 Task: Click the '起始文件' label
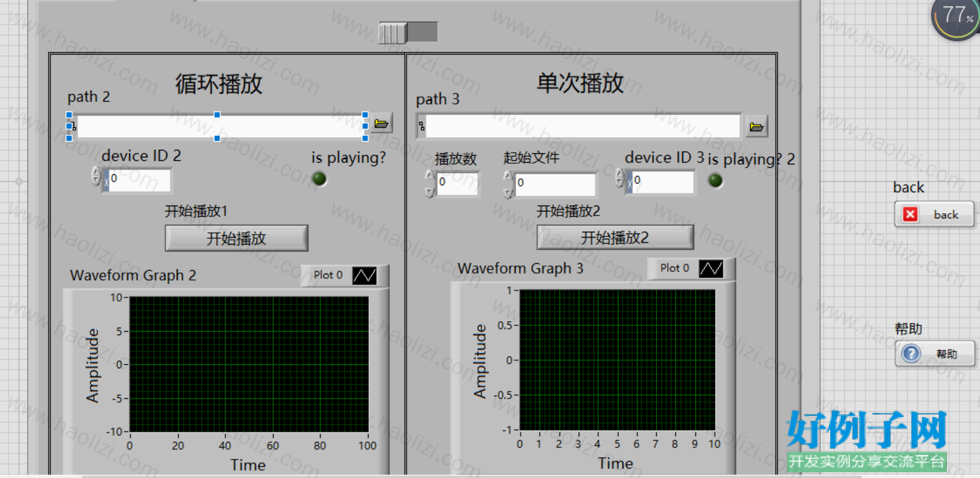[x=531, y=157]
